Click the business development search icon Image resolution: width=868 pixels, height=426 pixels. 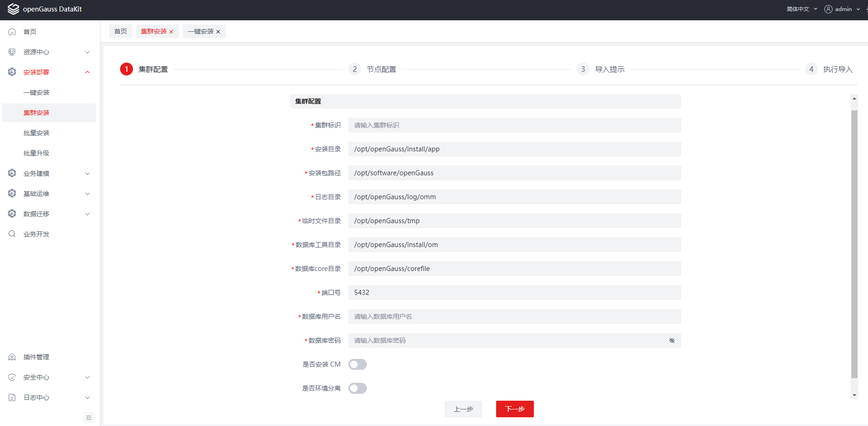pyautogui.click(x=12, y=234)
